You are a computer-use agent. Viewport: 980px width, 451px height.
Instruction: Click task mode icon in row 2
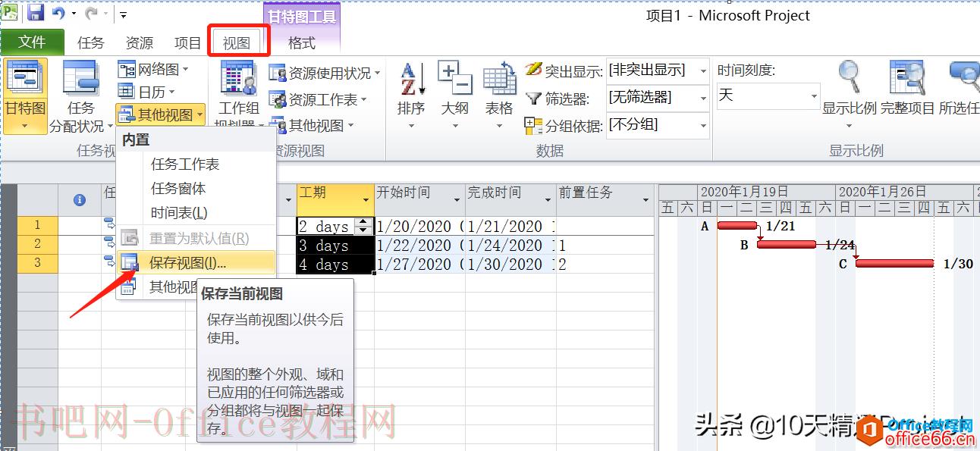click(x=109, y=243)
